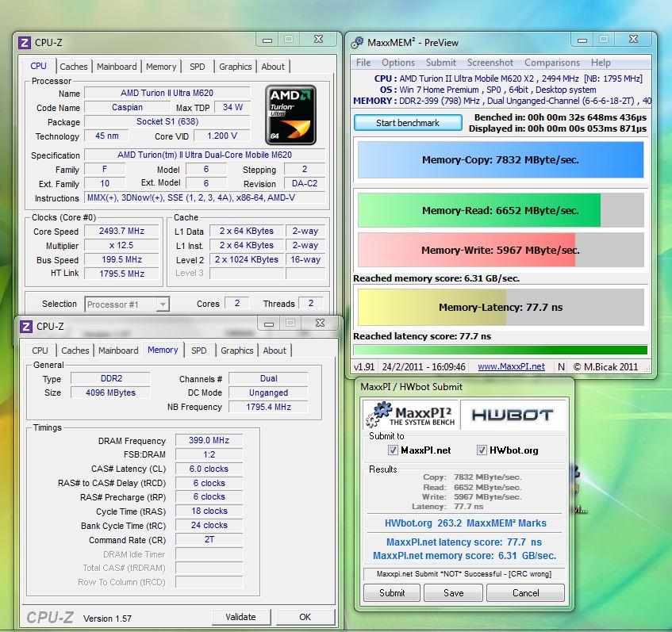This screenshot has height=632, width=672.
Task: Click the Memory-Write 5967 MByte/sec bar
Action: click(x=501, y=251)
